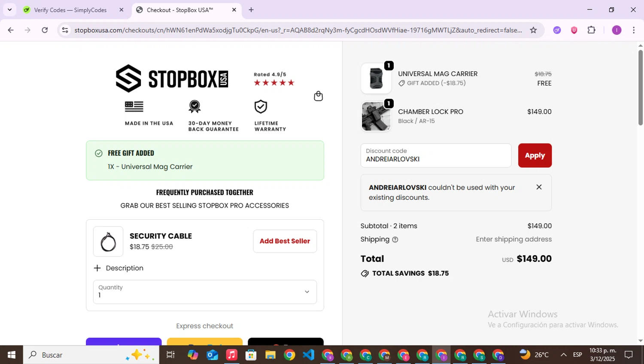Switch to the Verify Codes SimplyCodes tab
The width and height of the screenshot is (644, 364).
click(x=70, y=10)
